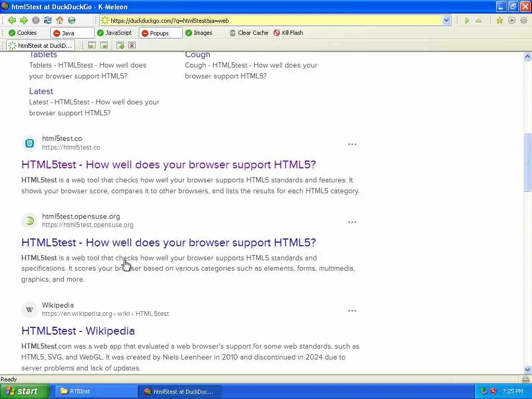The height and width of the screenshot is (399, 532).
Task: Click the green Up triangle icon
Action: point(478,21)
